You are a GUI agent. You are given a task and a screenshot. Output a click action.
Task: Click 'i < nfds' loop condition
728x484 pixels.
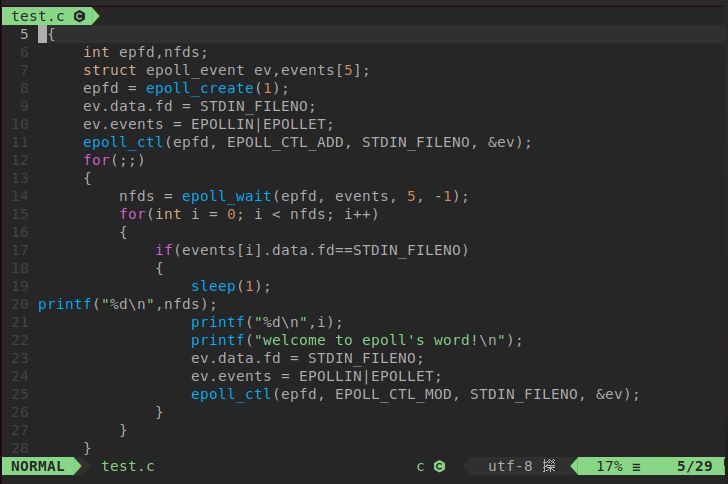pyautogui.click(x=290, y=214)
